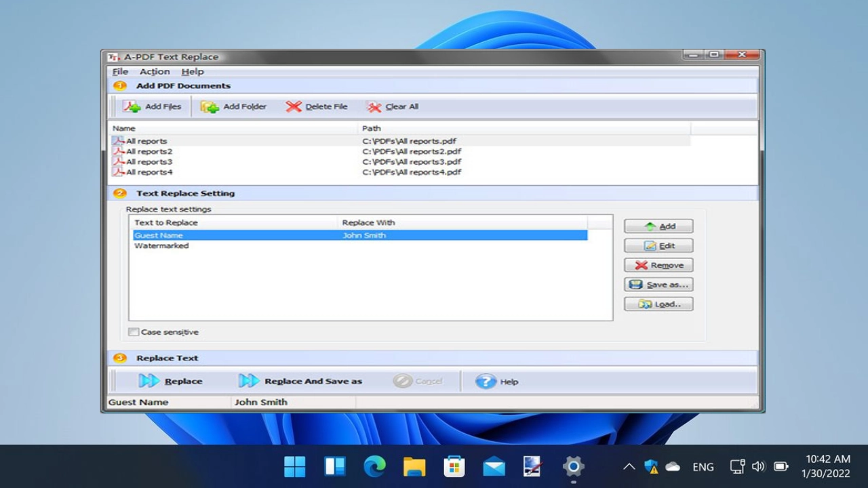
Task: Click Replace And Save as button
Action: 300,381
